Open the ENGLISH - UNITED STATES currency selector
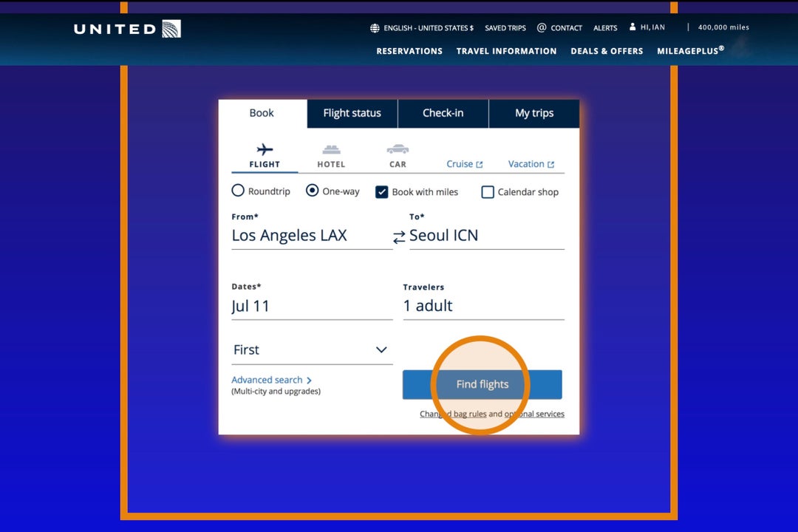The image size is (798, 532). coord(423,27)
